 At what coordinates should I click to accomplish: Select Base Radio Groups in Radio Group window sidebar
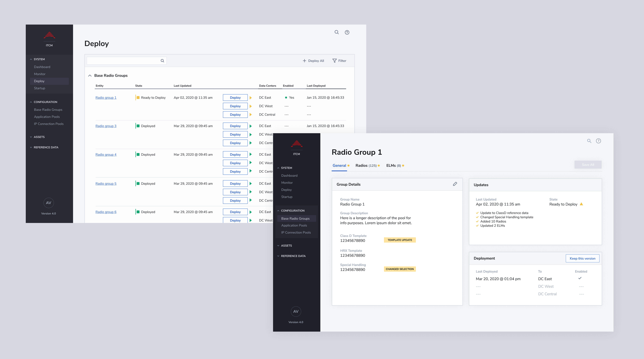296,218
